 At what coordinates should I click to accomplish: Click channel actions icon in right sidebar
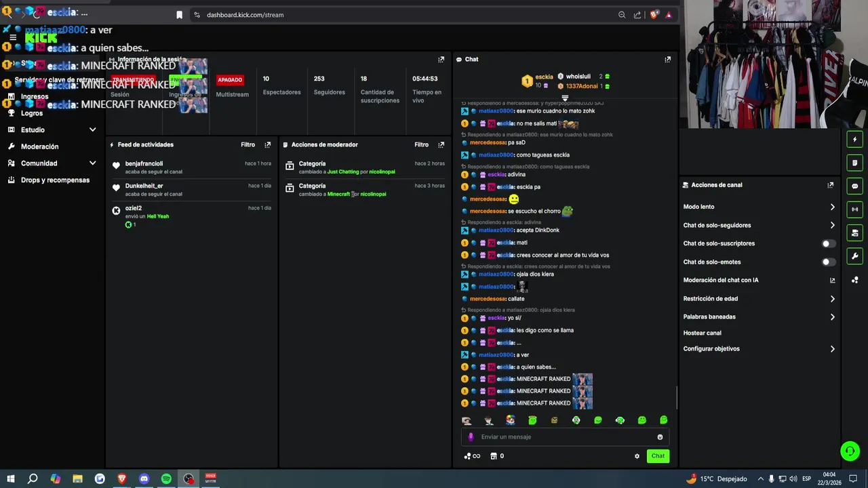pyautogui.click(x=854, y=233)
